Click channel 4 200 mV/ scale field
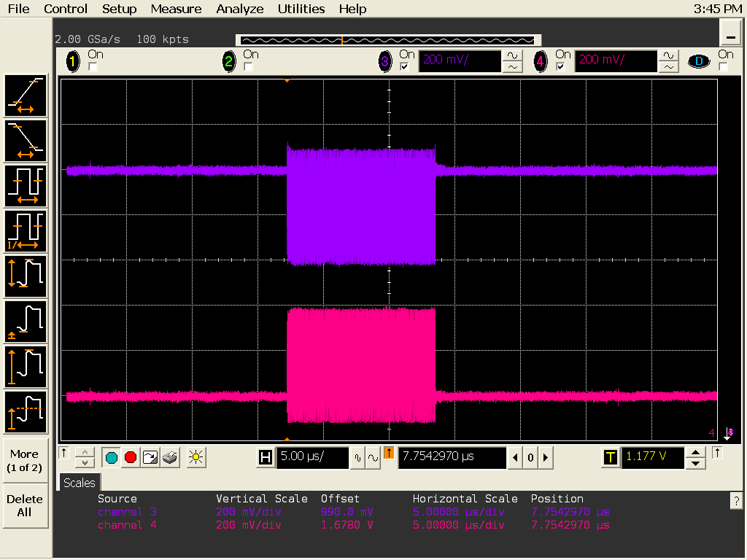747x560 pixels. point(616,61)
